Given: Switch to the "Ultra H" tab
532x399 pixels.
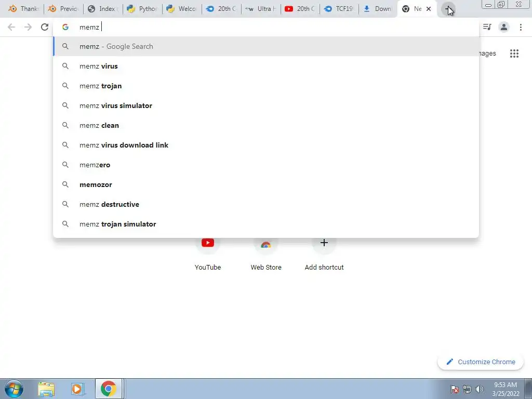Looking at the screenshot, I should tap(261, 9).
